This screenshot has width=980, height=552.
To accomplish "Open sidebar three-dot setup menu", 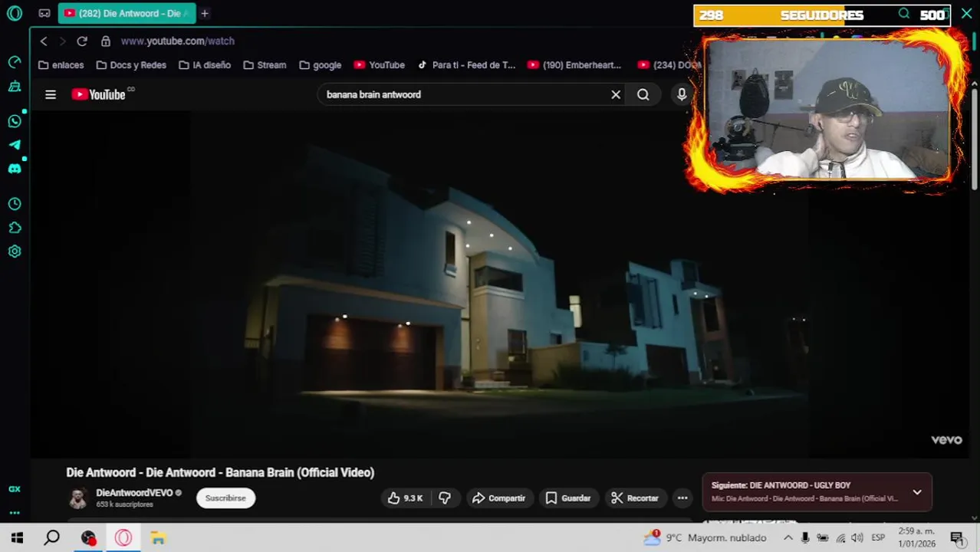I will pos(15,512).
